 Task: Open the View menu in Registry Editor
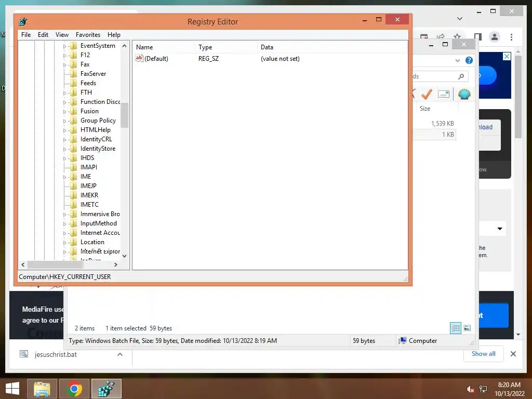(62, 35)
